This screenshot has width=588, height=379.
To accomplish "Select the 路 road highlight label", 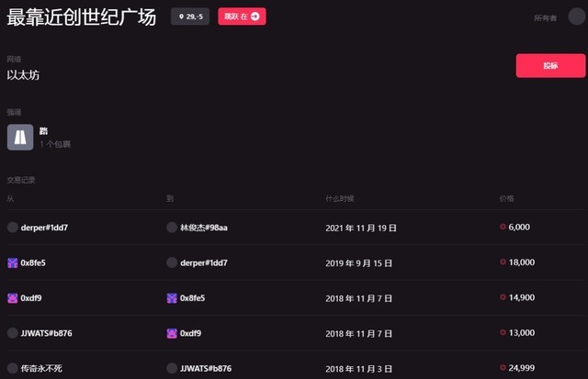I will click(44, 130).
